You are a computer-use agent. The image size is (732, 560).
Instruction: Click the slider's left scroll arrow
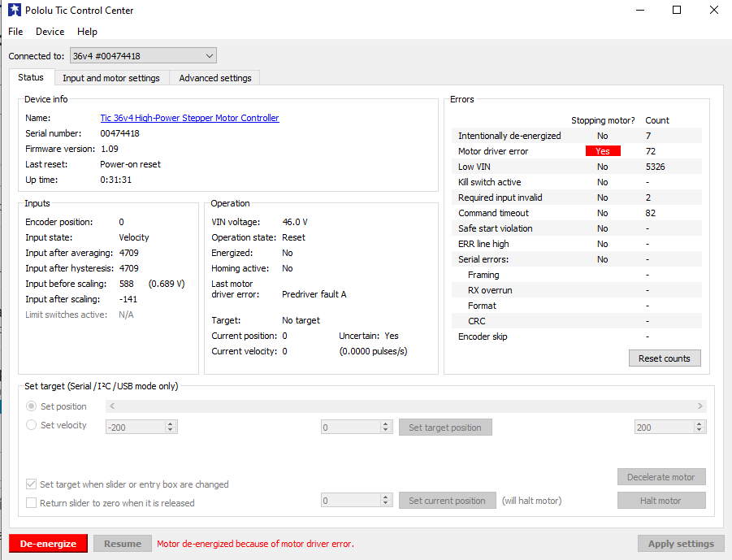pyautogui.click(x=111, y=406)
